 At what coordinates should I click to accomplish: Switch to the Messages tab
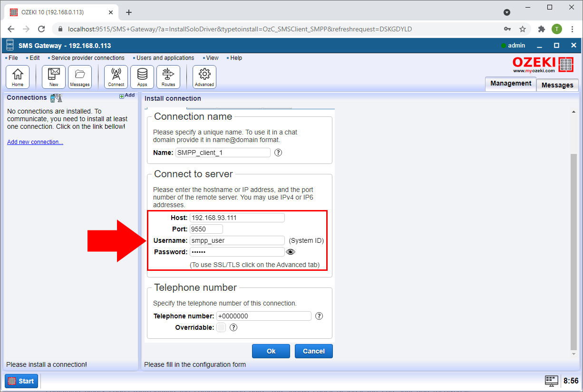point(557,85)
